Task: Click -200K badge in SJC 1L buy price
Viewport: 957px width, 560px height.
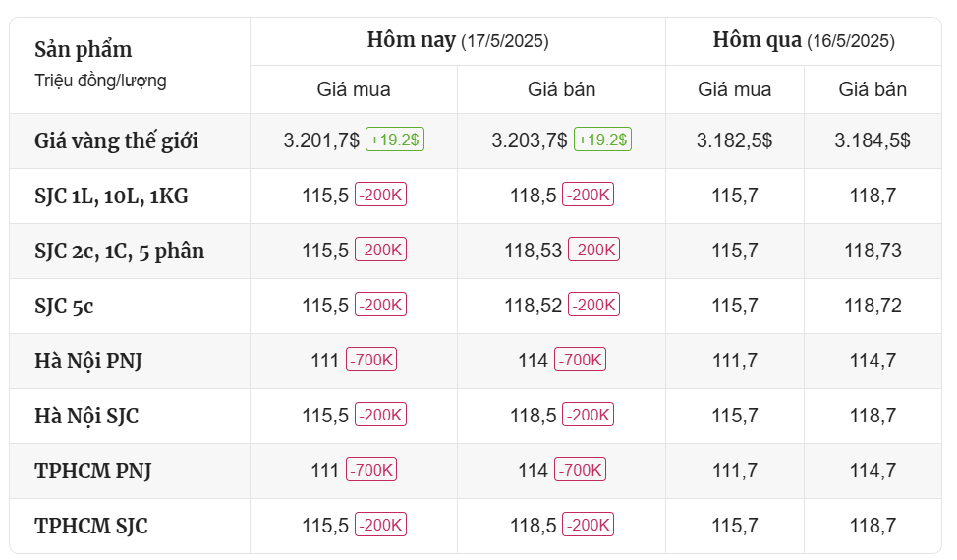Action: tap(381, 195)
